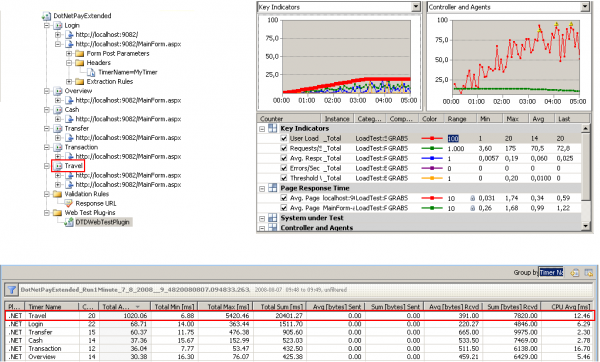
Task: Click the lock icon in Avg. Page localhost row
Action: [x=473, y=198]
